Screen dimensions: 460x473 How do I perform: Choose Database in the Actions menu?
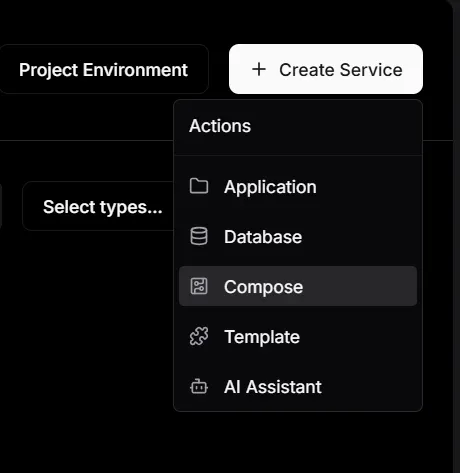pos(298,236)
